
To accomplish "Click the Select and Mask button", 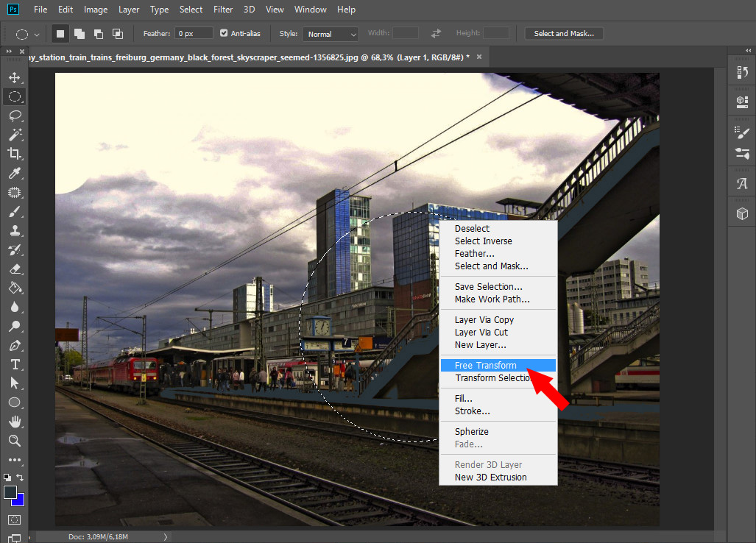I will coord(563,33).
